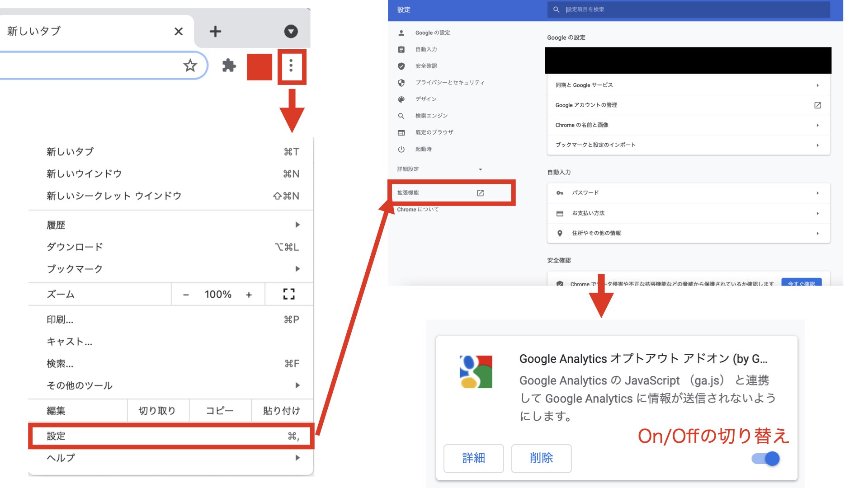Open 検索エンジン sidebar magnifier icon
The width and height of the screenshot is (868, 488).
401,116
